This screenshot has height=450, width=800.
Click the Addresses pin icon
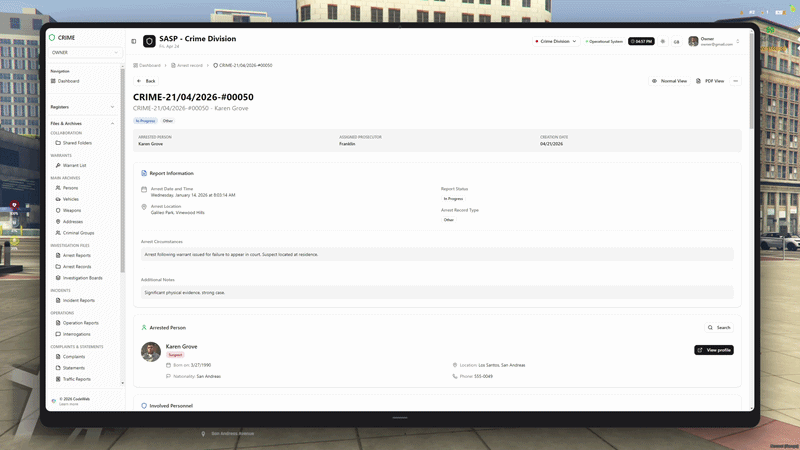coord(58,221)
